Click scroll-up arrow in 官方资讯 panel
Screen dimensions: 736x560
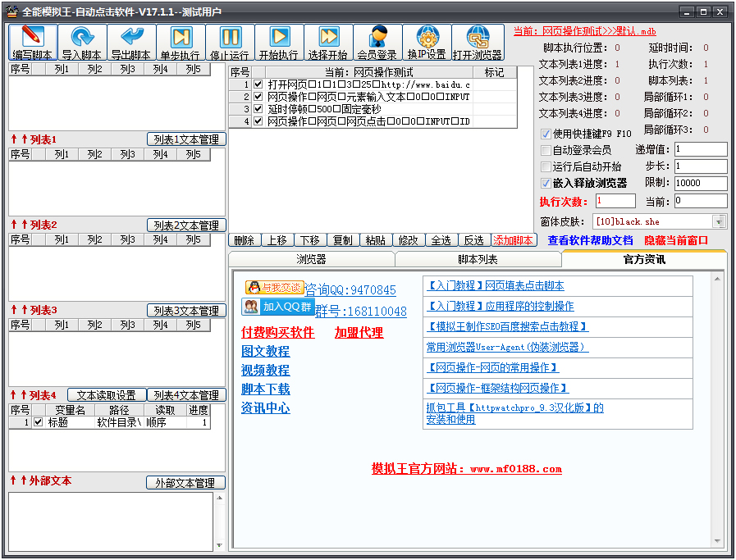pos(717,279)
